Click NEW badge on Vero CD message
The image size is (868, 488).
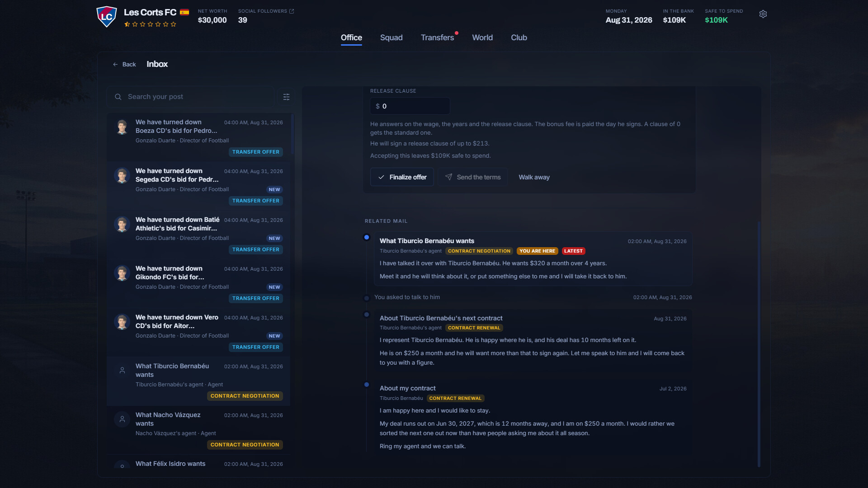pyautogui.click(x=274, y=336)
